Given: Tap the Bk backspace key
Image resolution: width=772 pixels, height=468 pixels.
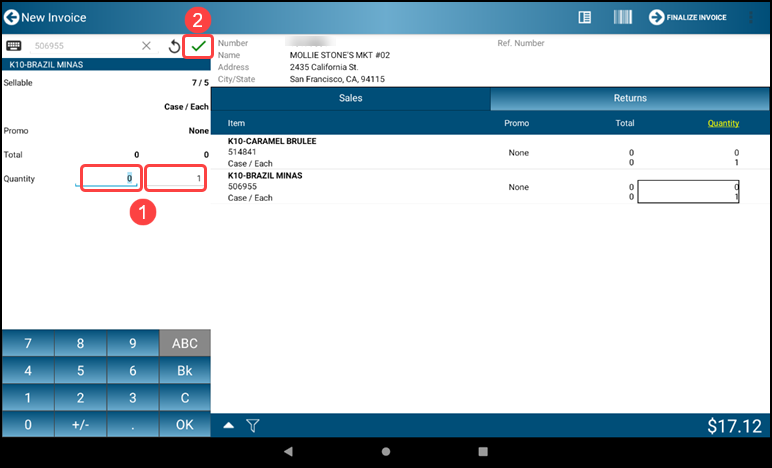Looking at the screenshot, I should [185, 370].
